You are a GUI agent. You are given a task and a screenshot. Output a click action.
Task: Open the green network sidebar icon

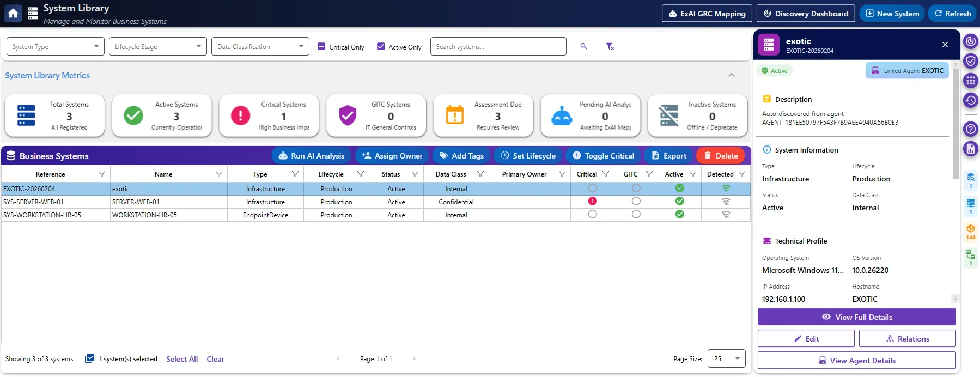point(971,257)
